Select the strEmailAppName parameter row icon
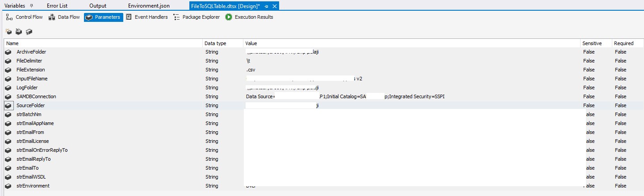 click(8, 123)
